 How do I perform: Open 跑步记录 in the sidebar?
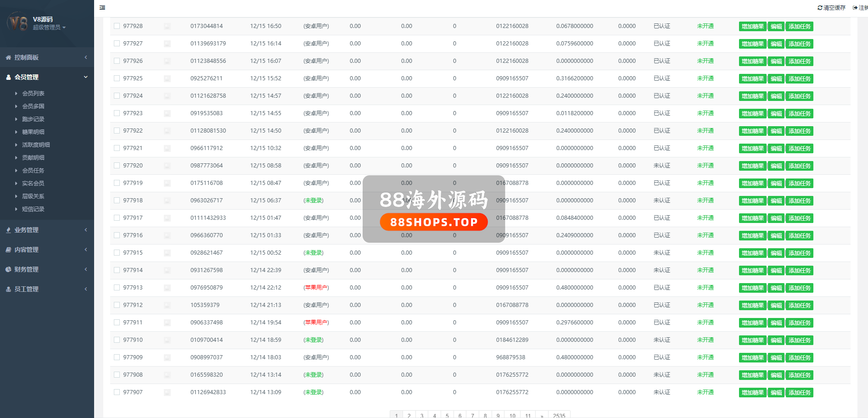33,119
